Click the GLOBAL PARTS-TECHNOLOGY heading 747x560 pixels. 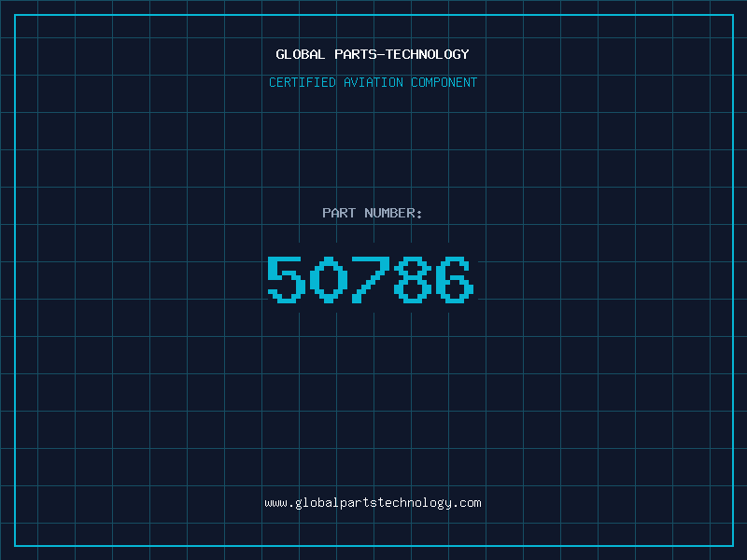[x=373, y=54]
